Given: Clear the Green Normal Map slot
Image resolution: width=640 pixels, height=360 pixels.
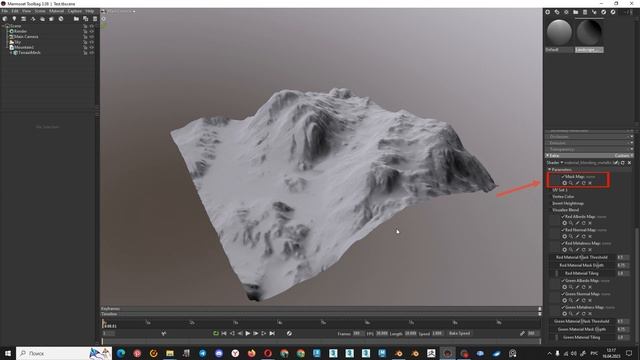Looking at the screenshot, I should click(590, 300).
